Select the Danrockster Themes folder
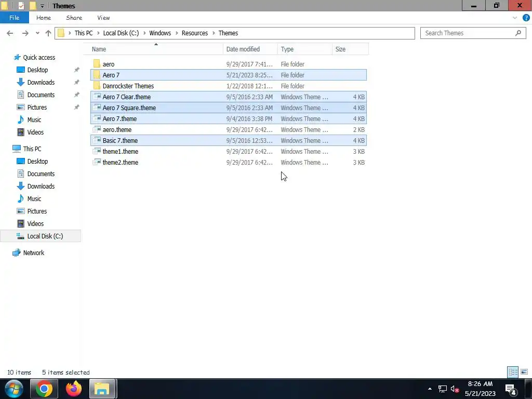The image size is (532, 399). click(x=229, y=86)
